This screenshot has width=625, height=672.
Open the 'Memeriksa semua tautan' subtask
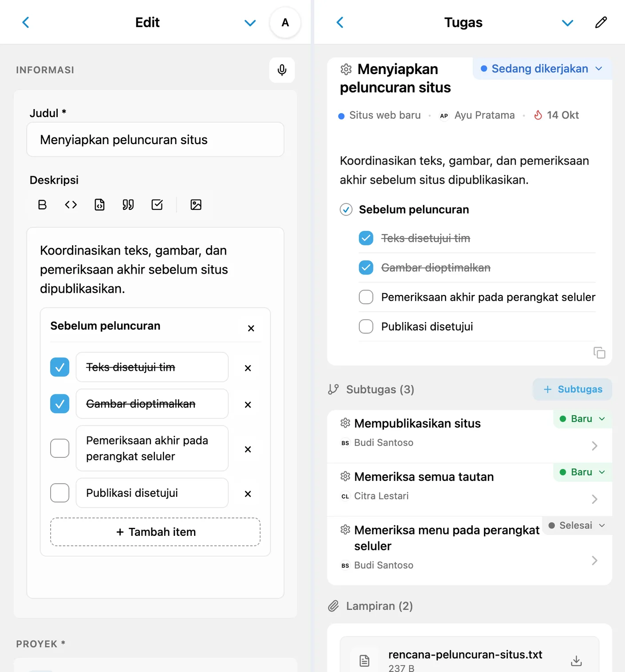pos(470,490)
